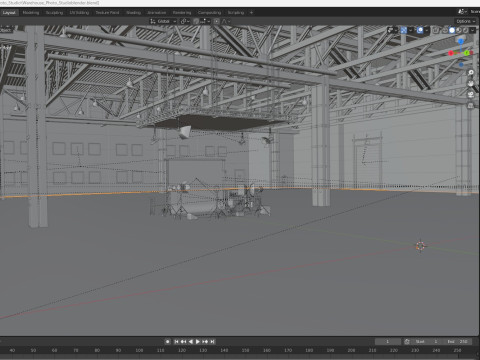
Task: Click the red X axis gizmo handle
Action: [451, 53]
